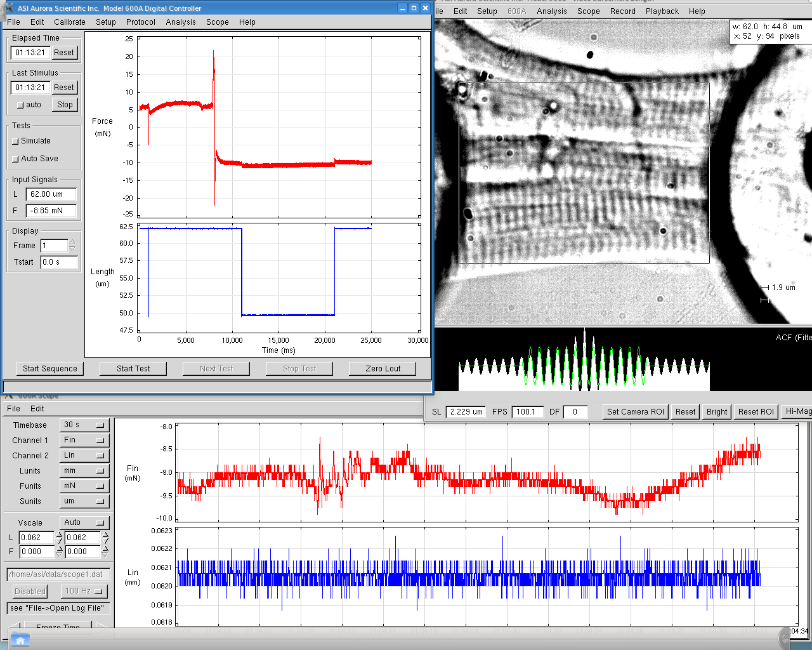
Task: Expand the Vscale Auto dropdown
Action: (84, 522)
